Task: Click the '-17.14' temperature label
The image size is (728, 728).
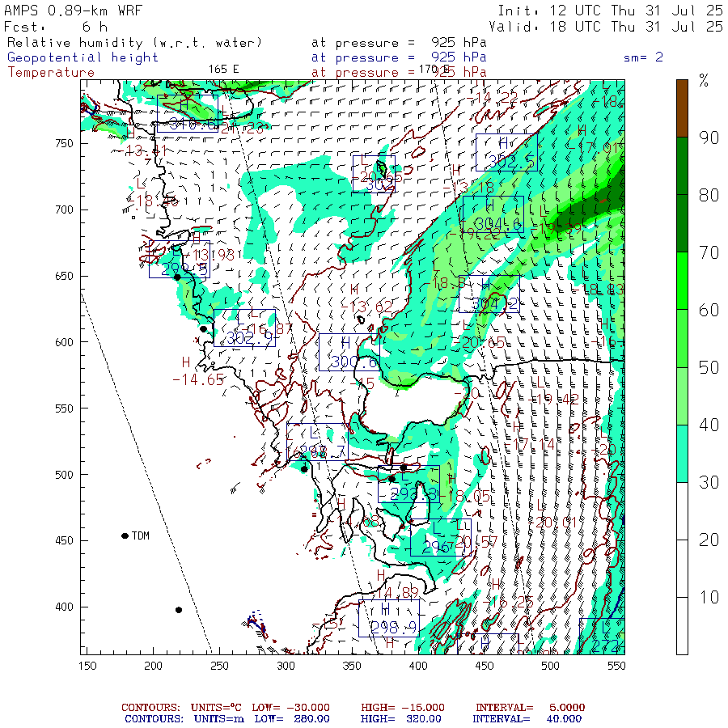Action: [x=530, y=445]
